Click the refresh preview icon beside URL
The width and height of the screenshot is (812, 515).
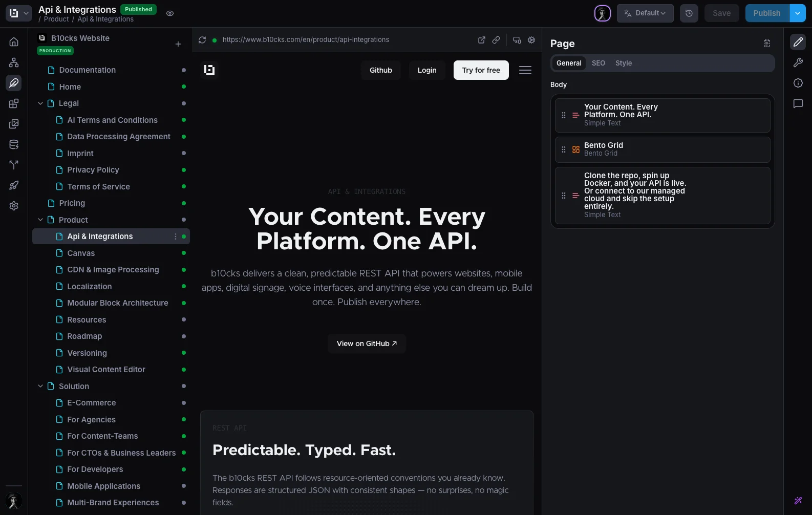(202, 40)
